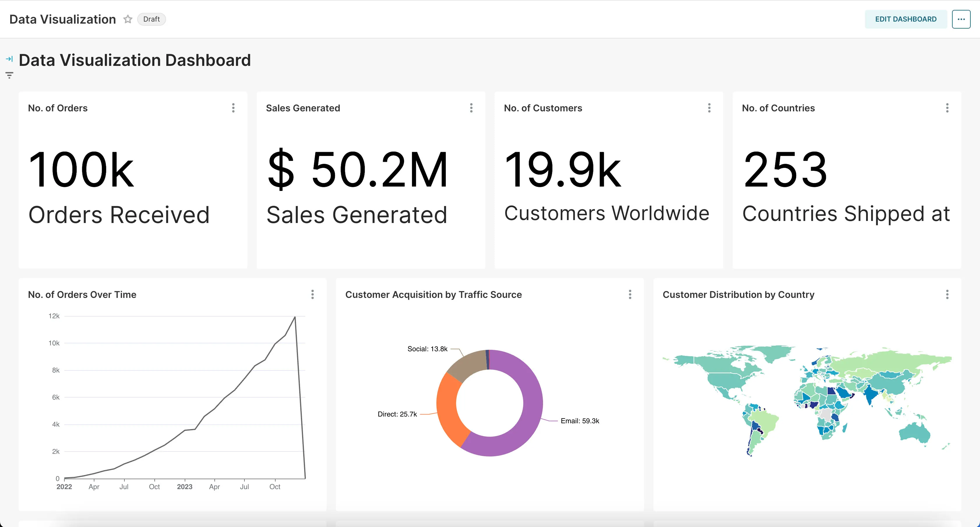Click the Sales Generated card title
Viewport: 980px width, 527px height.
[303, 108]
